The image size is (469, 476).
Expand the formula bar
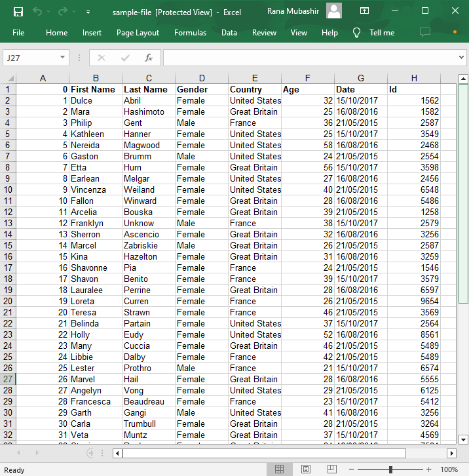(462, 58)
